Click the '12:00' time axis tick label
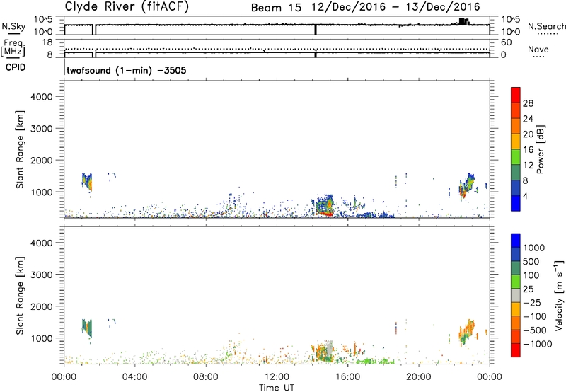 pos(277,377)
